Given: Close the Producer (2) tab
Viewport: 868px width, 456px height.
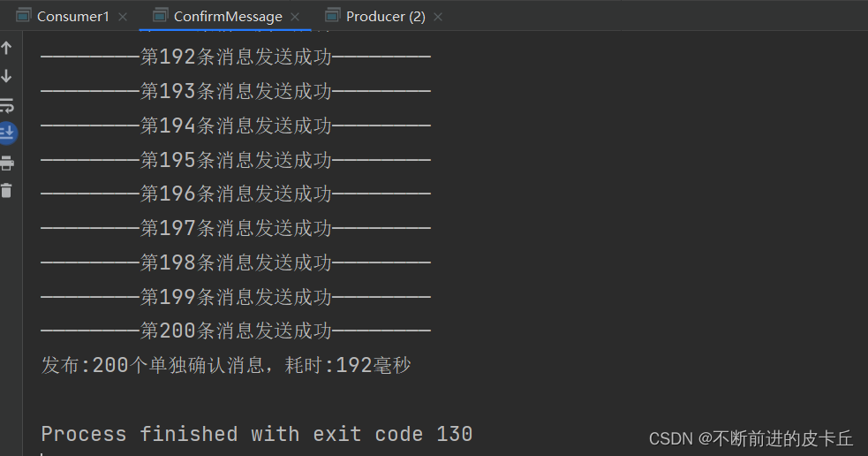Looking at the screenshot, I should [438, 17].
